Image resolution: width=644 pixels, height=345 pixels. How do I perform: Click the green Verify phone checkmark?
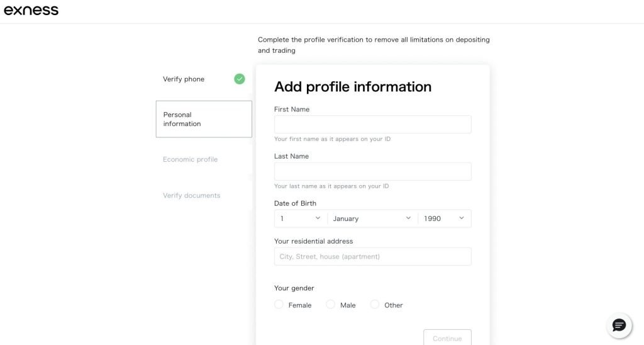240,79
